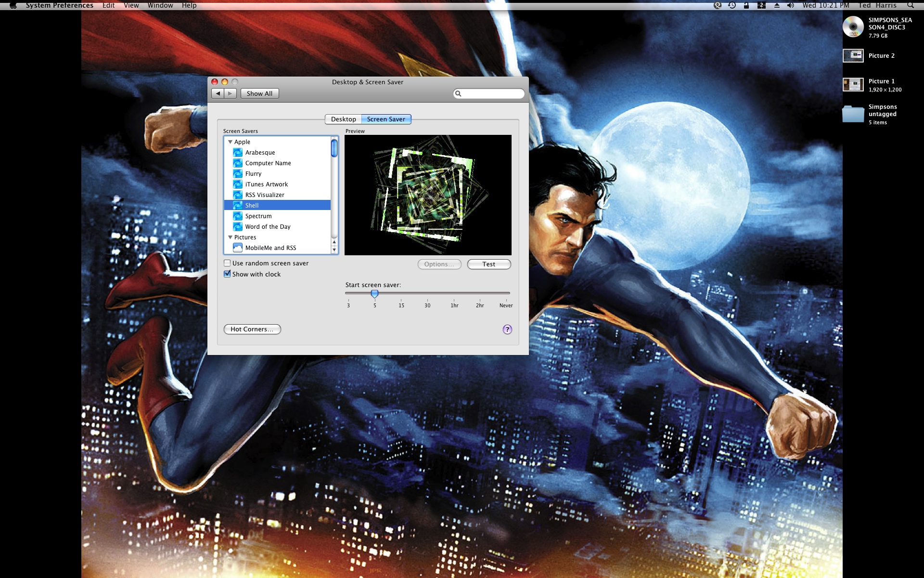This screenshot has width=924, height=578.
Task: Select the Arabesque screen saver icon
Action: coord(238,153)
